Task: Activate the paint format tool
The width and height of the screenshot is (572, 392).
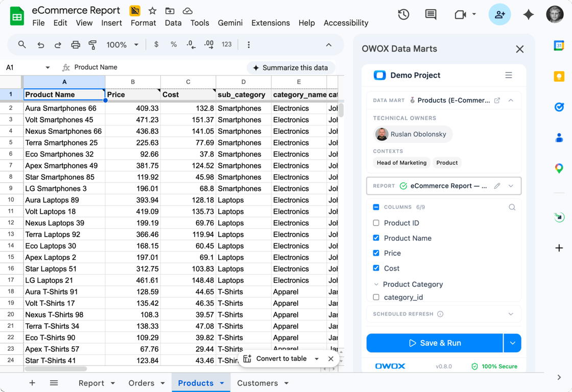Action: 92,45
